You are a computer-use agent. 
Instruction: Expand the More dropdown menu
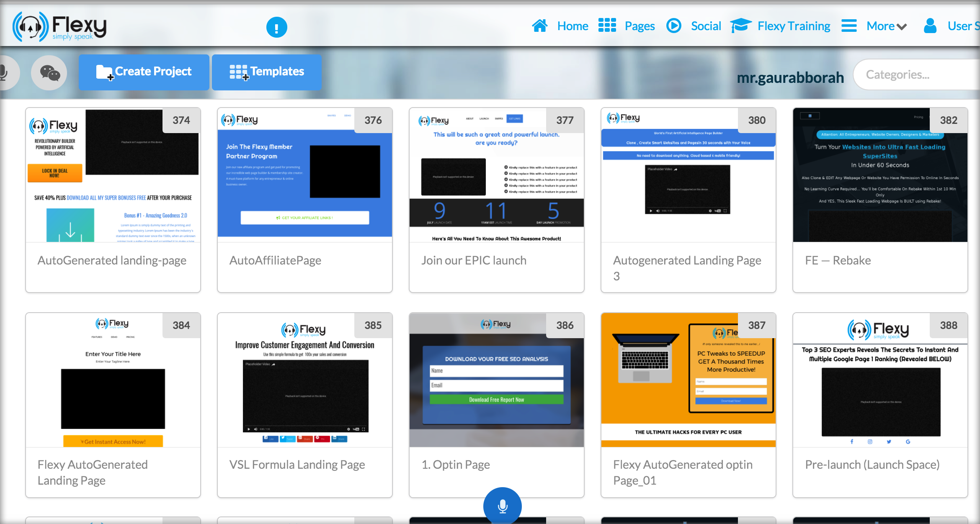click(x=887, y=26)
